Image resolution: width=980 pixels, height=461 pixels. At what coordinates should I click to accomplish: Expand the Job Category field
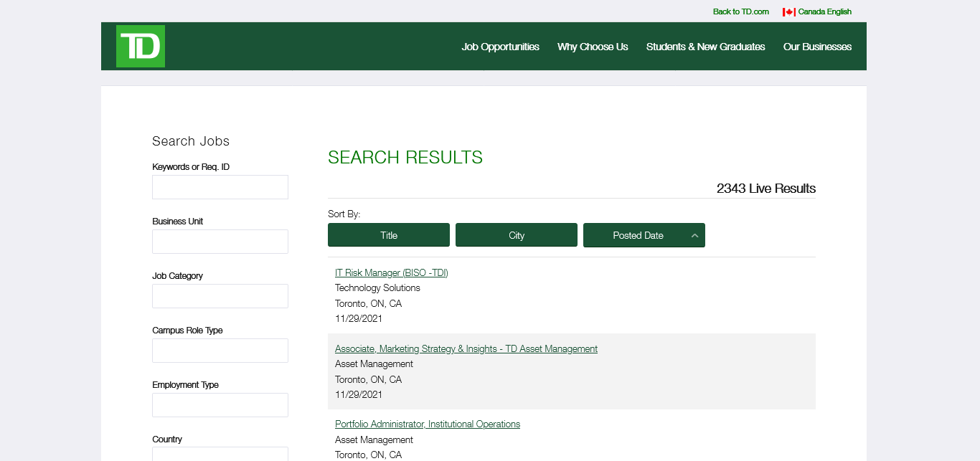click(220, 296)
